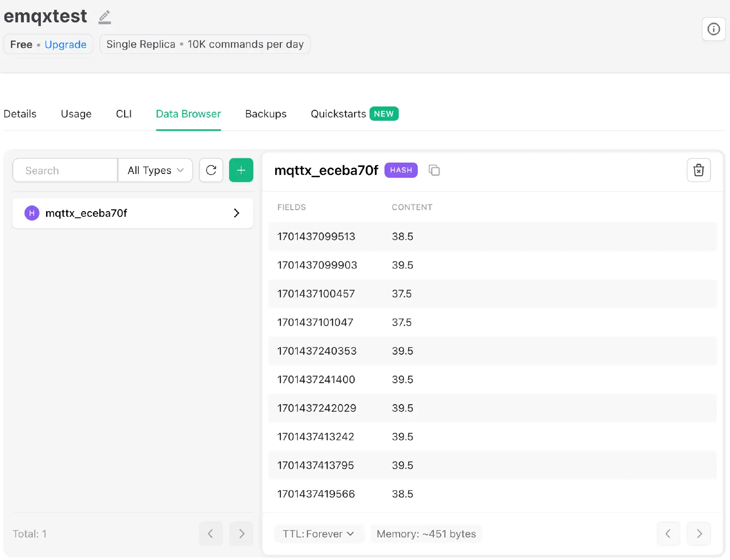Click the HASH type badge
Viewport: 730px width, 560px height.
click(401, 170)
